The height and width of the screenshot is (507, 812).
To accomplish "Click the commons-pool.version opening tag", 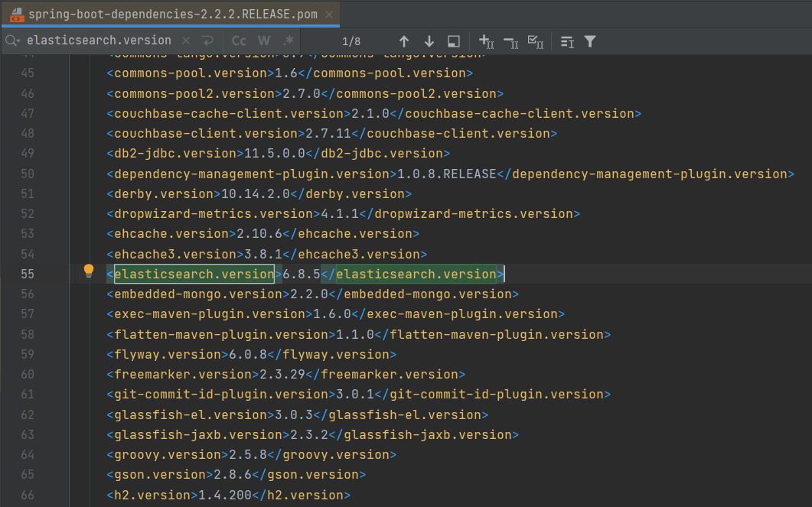I will pos(190,73).
